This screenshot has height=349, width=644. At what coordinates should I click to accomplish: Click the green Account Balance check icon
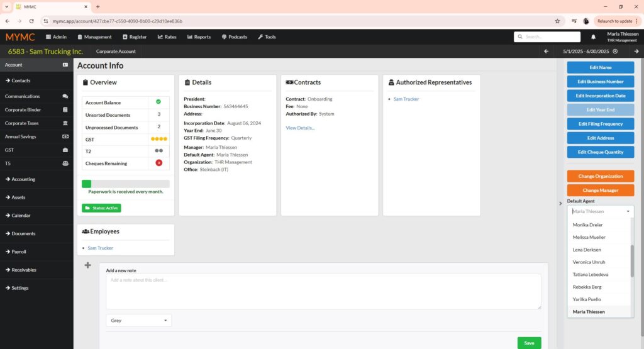click(x=158, y=102)
